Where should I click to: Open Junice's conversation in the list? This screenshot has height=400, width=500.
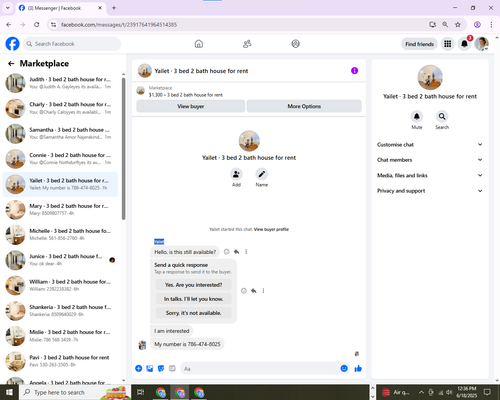click(60, 260)
